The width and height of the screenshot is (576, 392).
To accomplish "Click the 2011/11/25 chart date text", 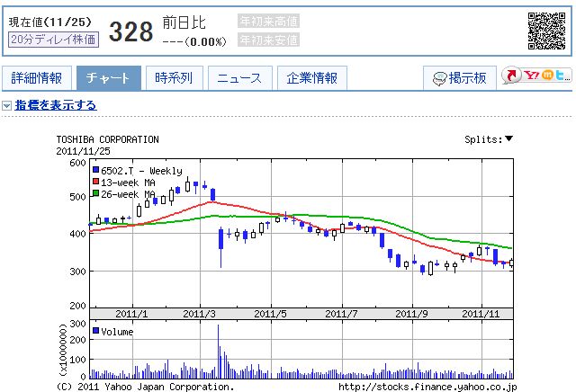I will [x=83, y=151].
